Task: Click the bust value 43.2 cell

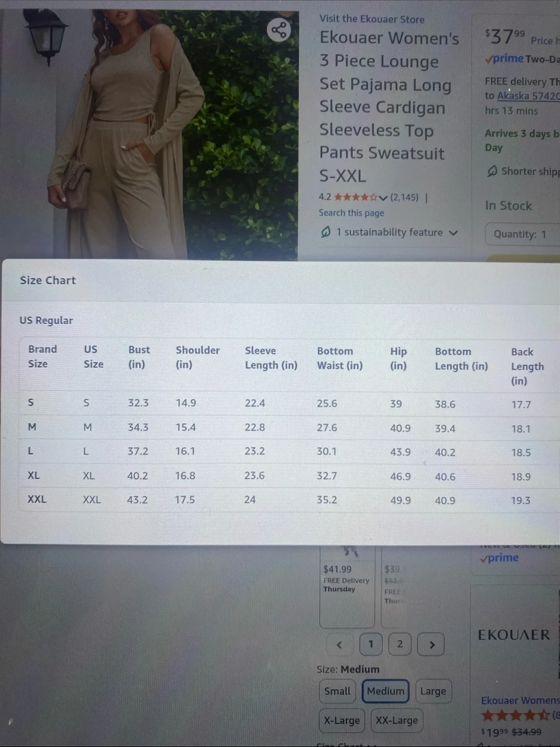Action: [x=137, y=500]
